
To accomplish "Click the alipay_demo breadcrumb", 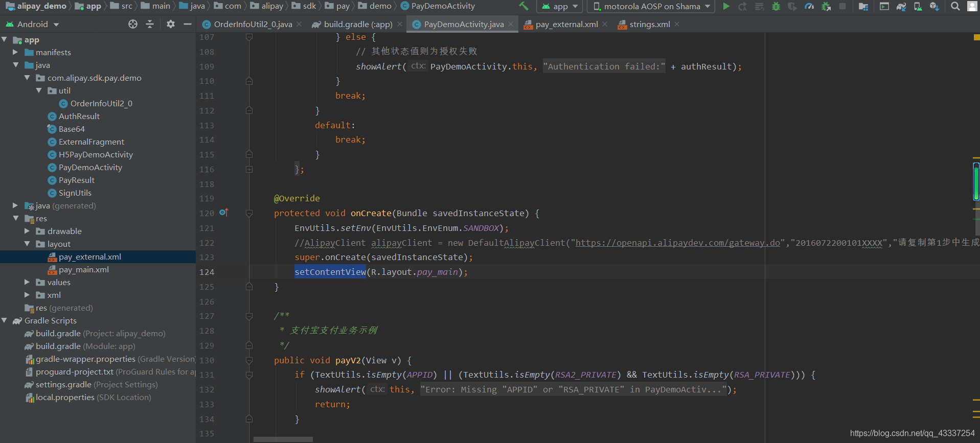I will click(37, 6).
